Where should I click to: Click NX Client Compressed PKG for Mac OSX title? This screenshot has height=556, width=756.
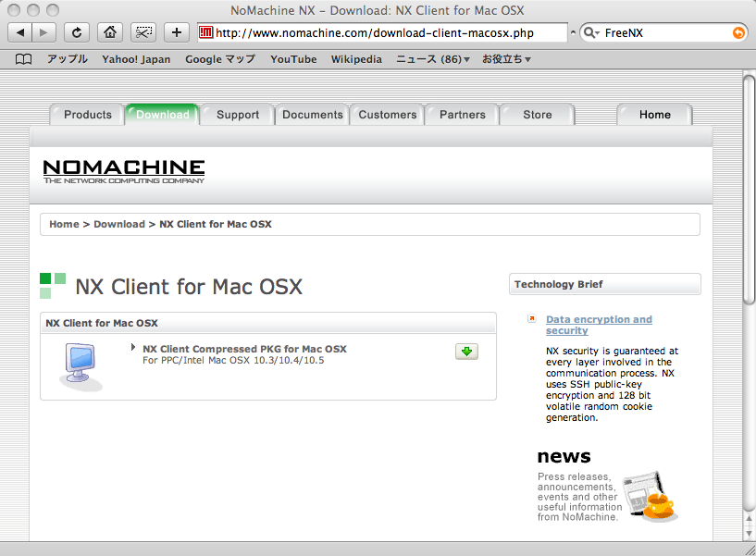pyautogui.click(x=244, y=349)
